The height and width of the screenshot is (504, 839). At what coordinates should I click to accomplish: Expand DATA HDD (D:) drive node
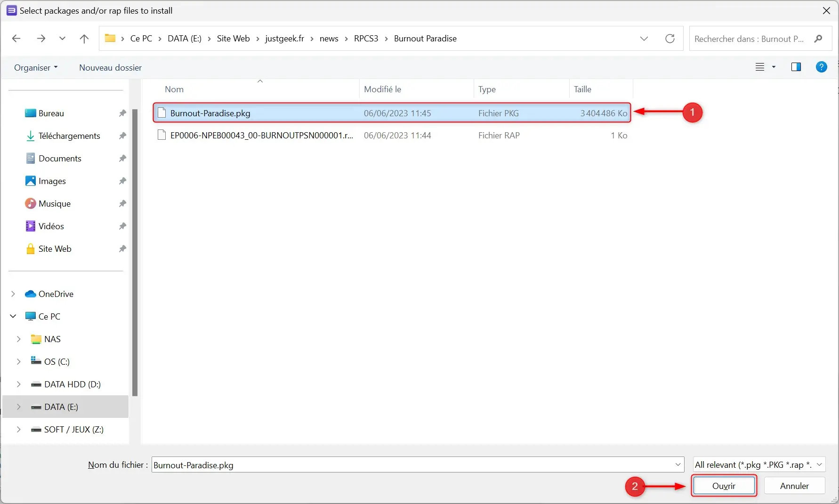(x=19, y=384)
